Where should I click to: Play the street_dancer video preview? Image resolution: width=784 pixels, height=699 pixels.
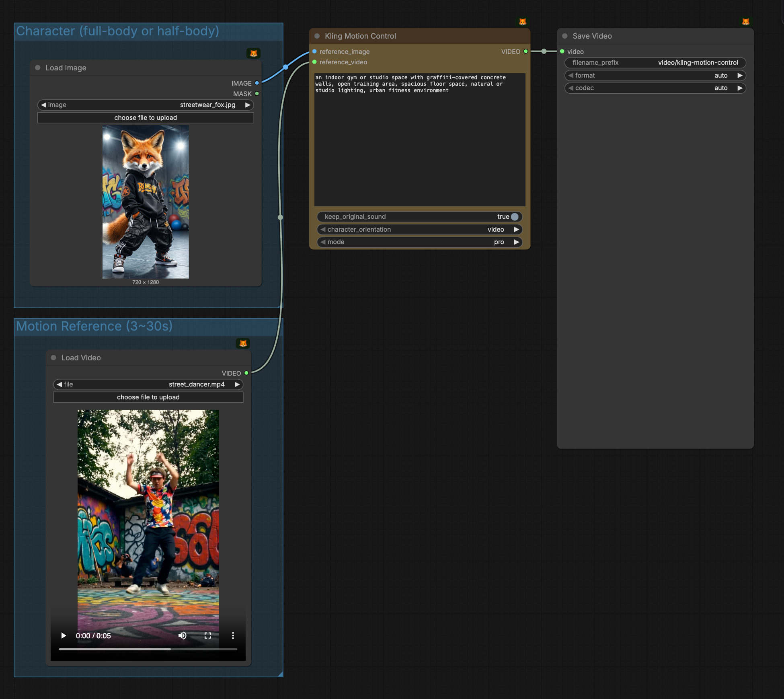64,635
